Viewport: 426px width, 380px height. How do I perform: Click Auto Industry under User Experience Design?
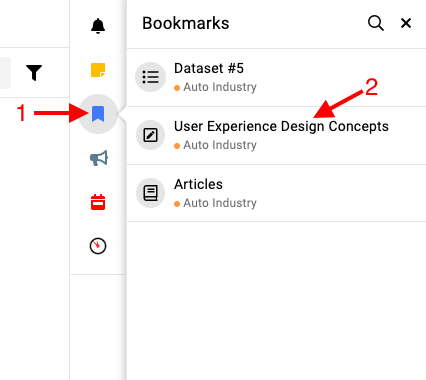(x=220, y=145)
